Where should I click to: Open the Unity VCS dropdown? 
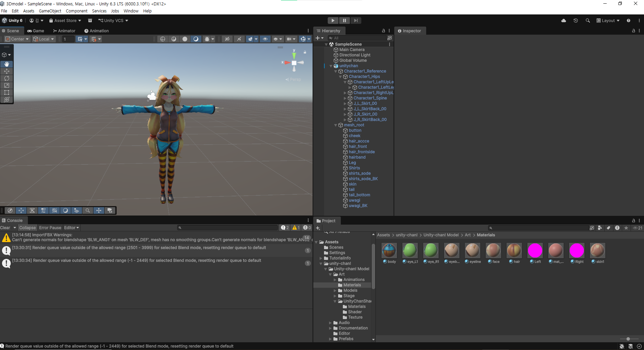pos(113,21)
